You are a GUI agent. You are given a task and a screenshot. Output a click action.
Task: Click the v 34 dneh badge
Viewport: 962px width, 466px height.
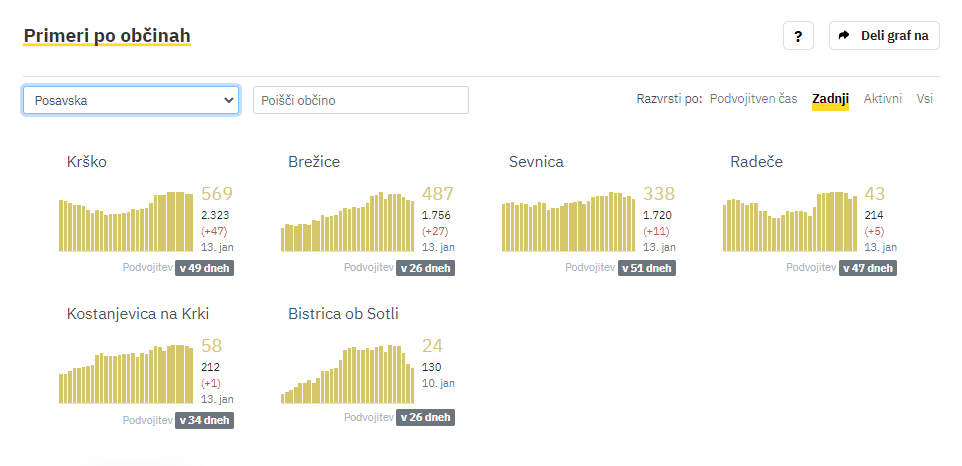(x=204, y=420)
